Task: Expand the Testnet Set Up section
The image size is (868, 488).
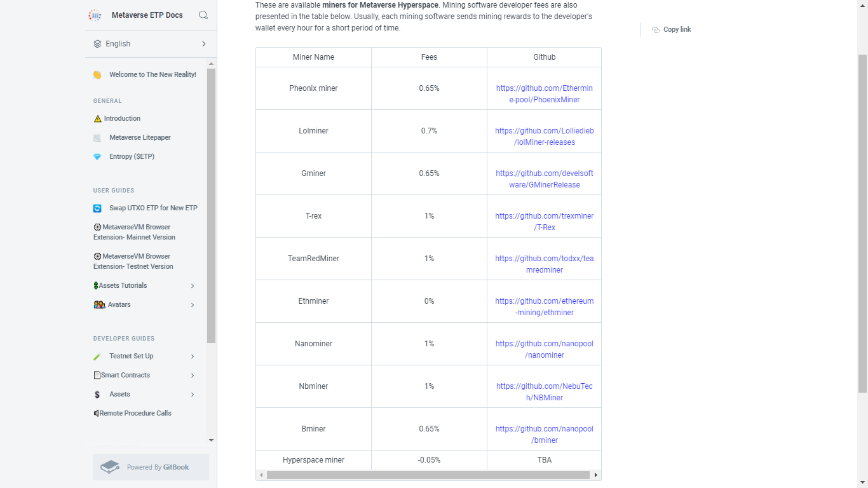Action: coord(193,356)
